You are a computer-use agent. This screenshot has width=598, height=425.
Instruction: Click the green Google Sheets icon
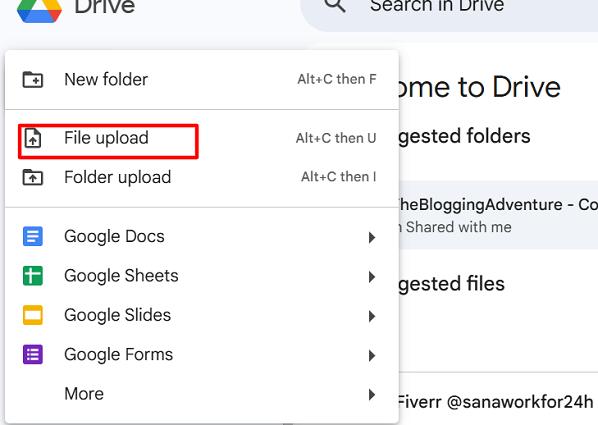[x=33, y=275]
